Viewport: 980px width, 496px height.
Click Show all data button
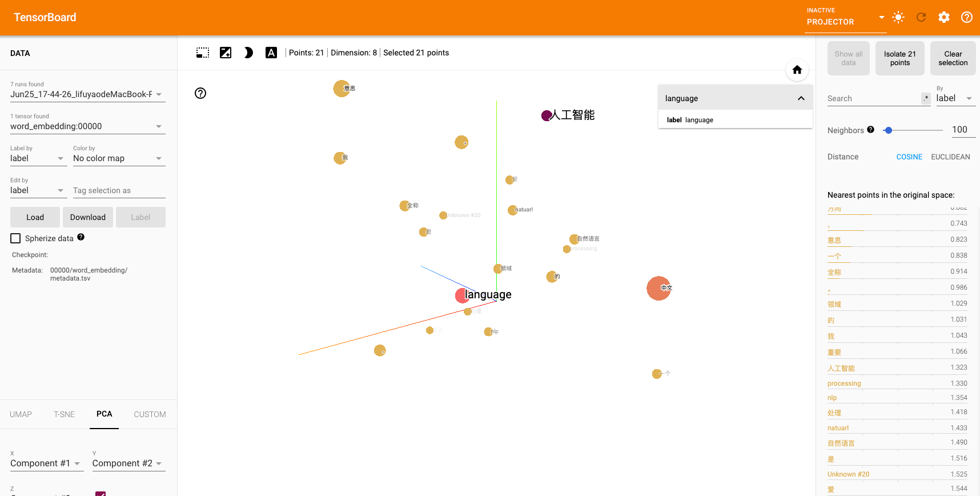849,58
